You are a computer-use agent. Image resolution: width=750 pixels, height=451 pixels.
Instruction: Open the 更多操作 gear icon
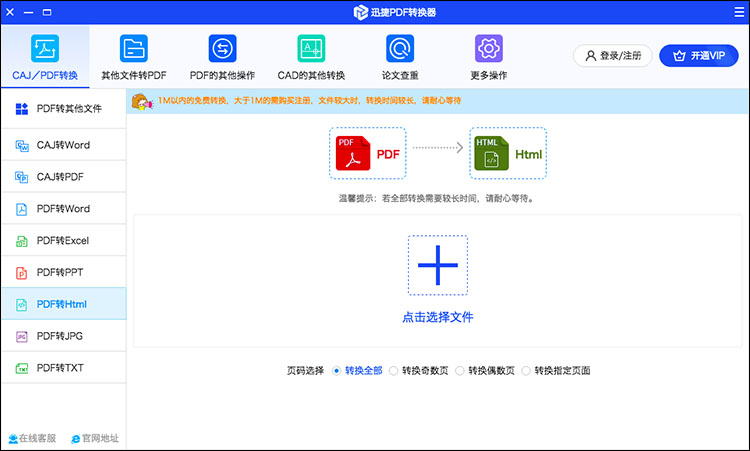489,48
